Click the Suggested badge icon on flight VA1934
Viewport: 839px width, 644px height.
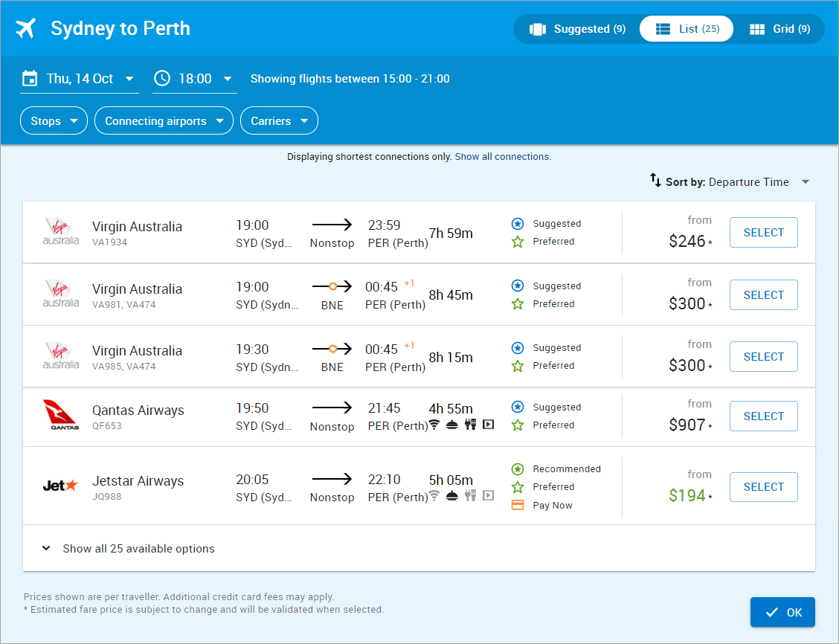(x=518, y=224)
